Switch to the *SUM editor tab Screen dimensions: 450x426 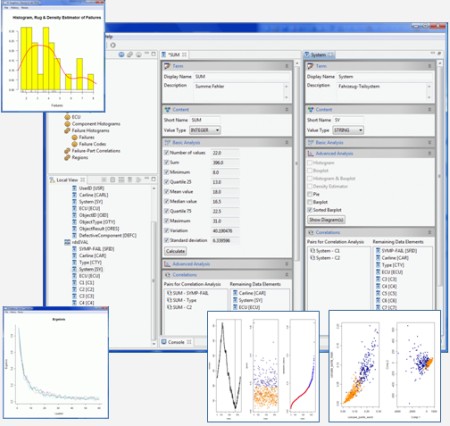click(x=174, y=55)
